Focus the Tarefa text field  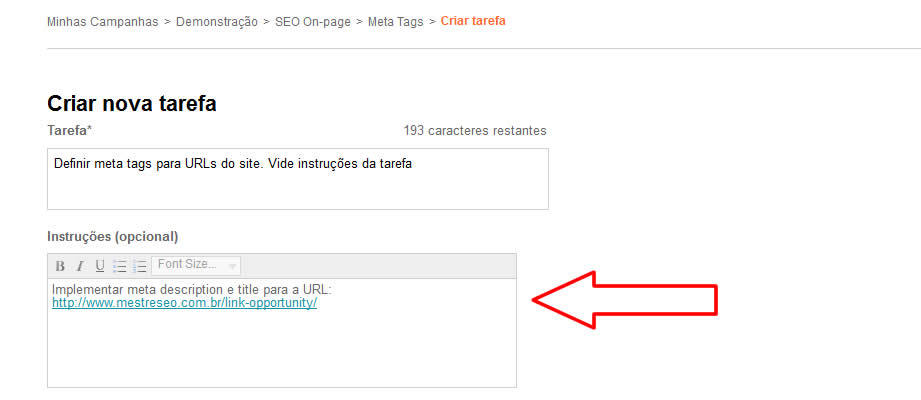click(x=298, y=179)
